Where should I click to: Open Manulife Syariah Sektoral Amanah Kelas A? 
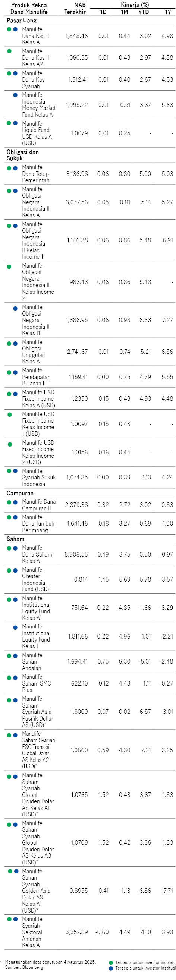[x=32, y=932]
